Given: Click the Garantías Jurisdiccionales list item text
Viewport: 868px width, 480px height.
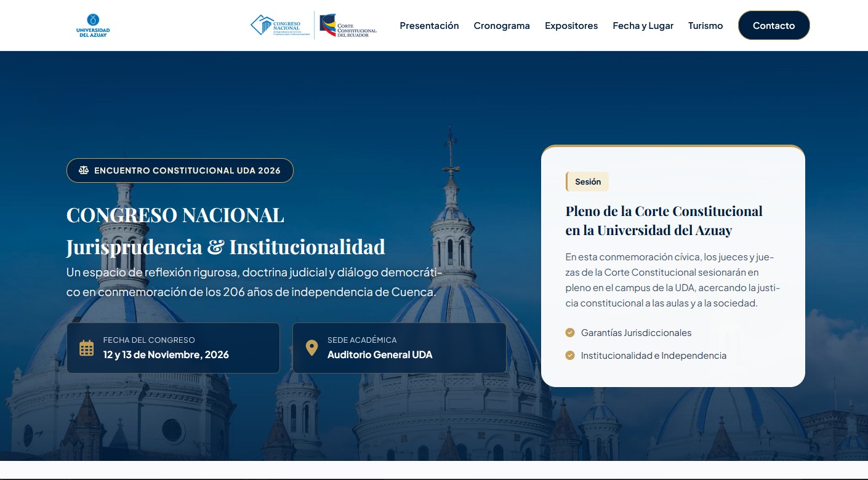Looking at the screenshot, I should 637,333.
